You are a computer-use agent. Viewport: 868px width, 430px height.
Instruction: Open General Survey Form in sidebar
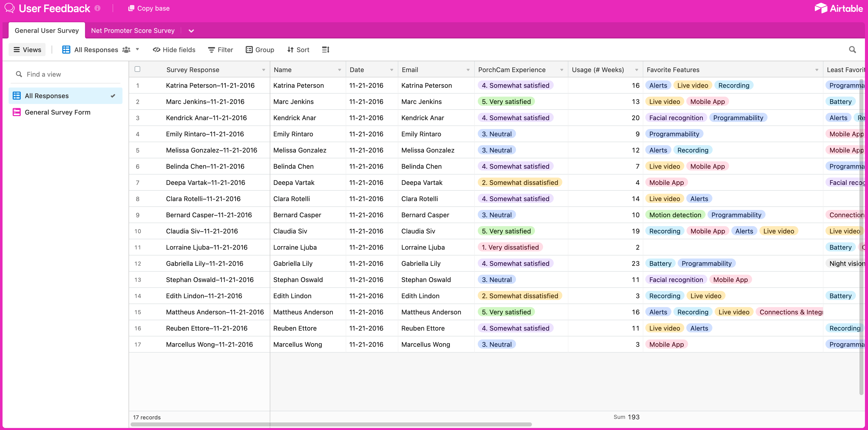[x=57, y=112]
